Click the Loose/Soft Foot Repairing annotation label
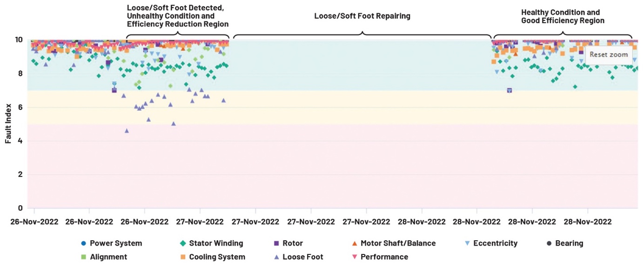Viewport: 644px width, 266px height. [x=362, y=16]
